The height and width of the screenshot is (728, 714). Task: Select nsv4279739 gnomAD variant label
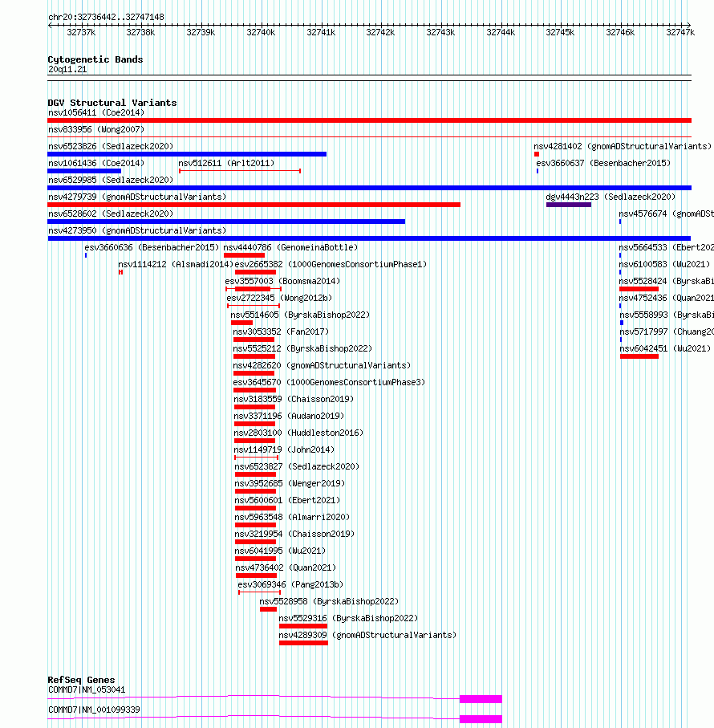tap(137, 197)
